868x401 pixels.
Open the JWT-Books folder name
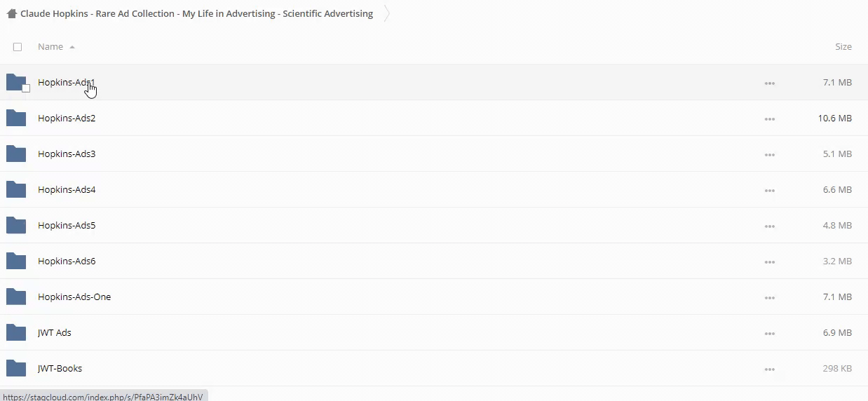60,368
